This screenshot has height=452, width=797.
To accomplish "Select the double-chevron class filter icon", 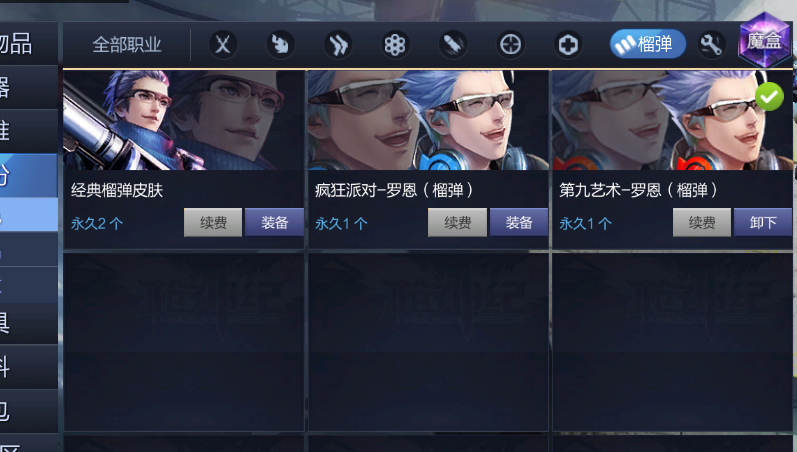I will point(338,45).
